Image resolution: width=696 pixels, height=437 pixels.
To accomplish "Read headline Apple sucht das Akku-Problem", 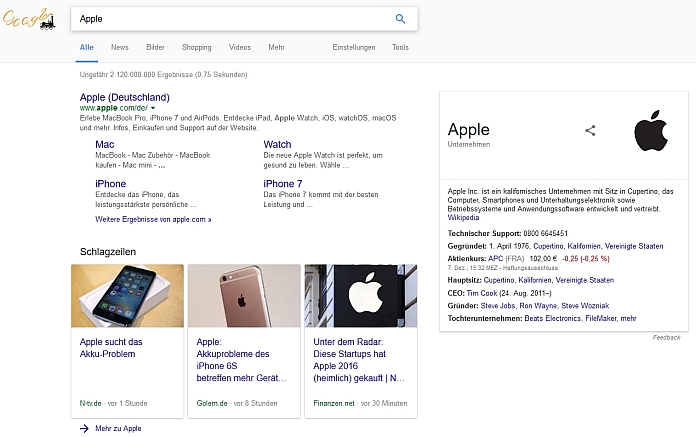I will (x=111, y=348).
